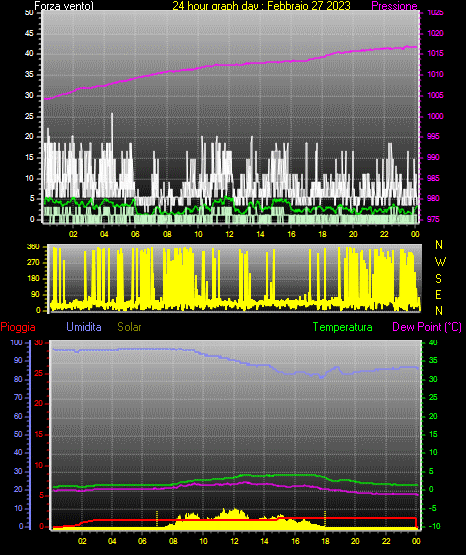The image size is (466, 555).
Task: Click hour 12 tick on wind graph
Action: pyautogui.click(x=229, y=234)
